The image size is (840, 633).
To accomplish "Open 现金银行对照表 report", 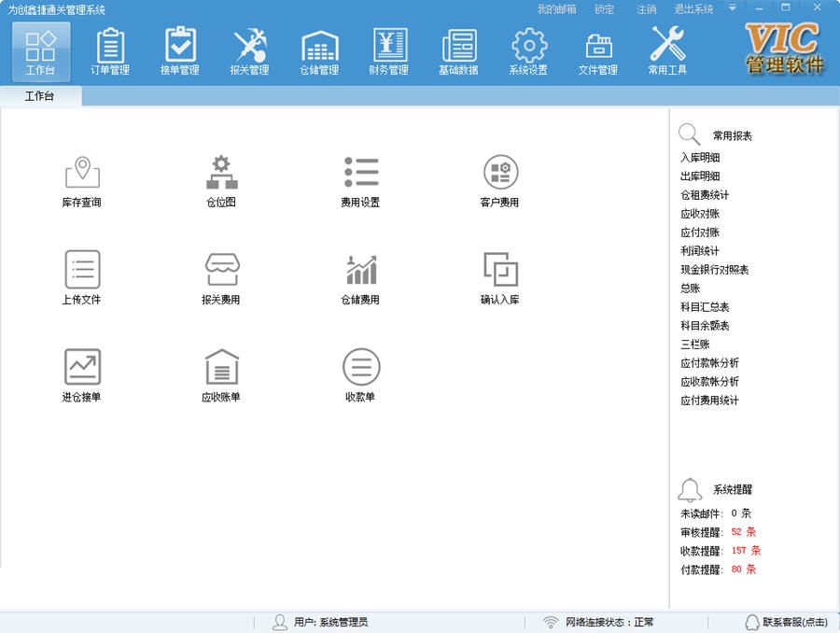I will pos(715,270).
